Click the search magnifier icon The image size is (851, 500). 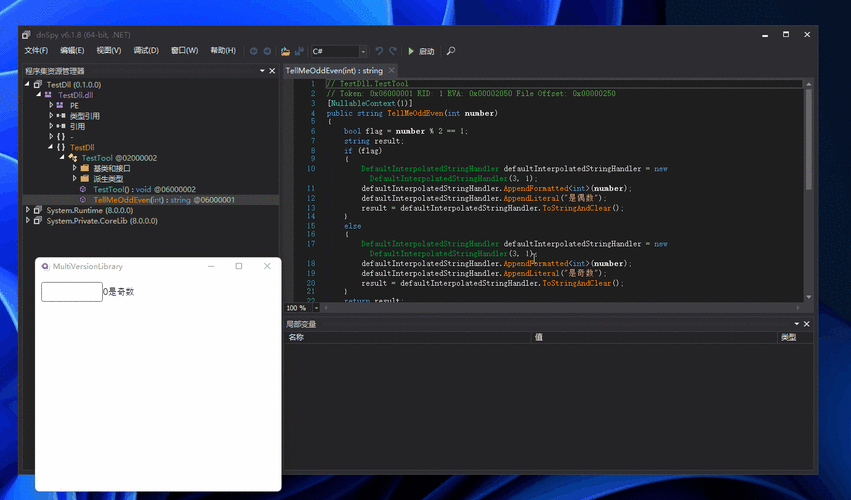pyautogui.click(x=451, y=51)
